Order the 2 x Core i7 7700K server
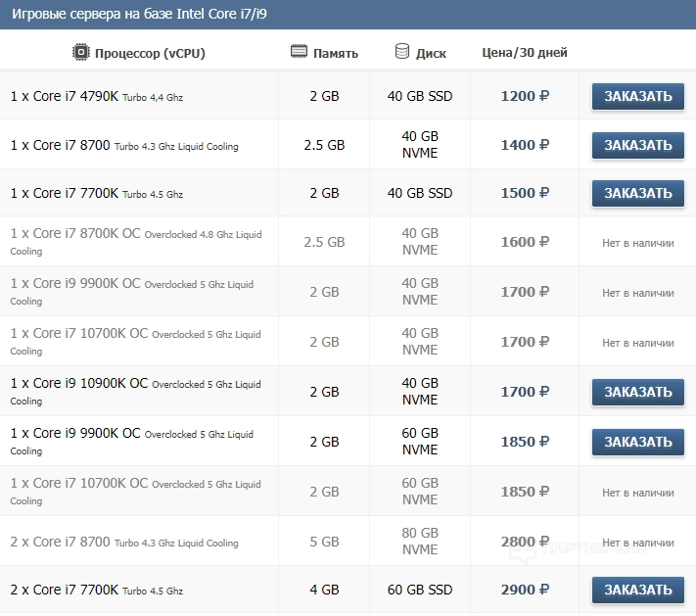This screenshot has height=616, width=696. click(x=638, y=590)
